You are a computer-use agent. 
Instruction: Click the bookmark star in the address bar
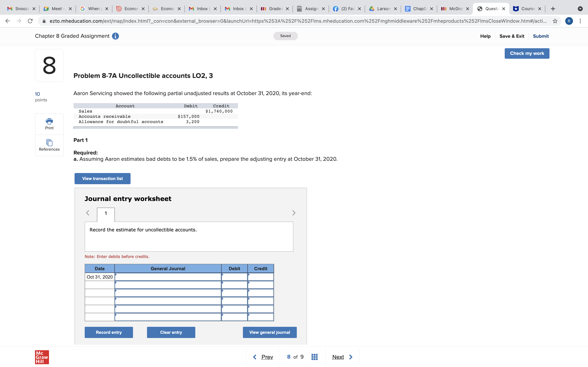555,21
